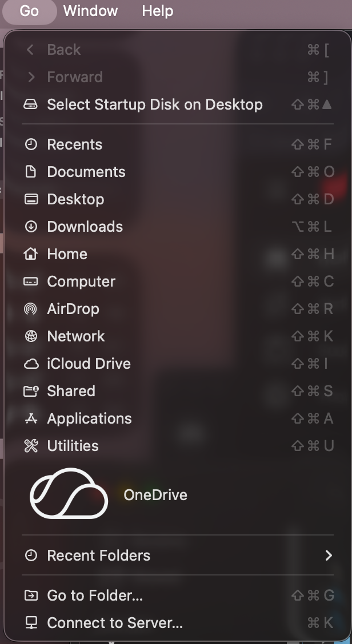Screen dimensions: 352x644
Task: Open the Help menu
Action: 157,11
